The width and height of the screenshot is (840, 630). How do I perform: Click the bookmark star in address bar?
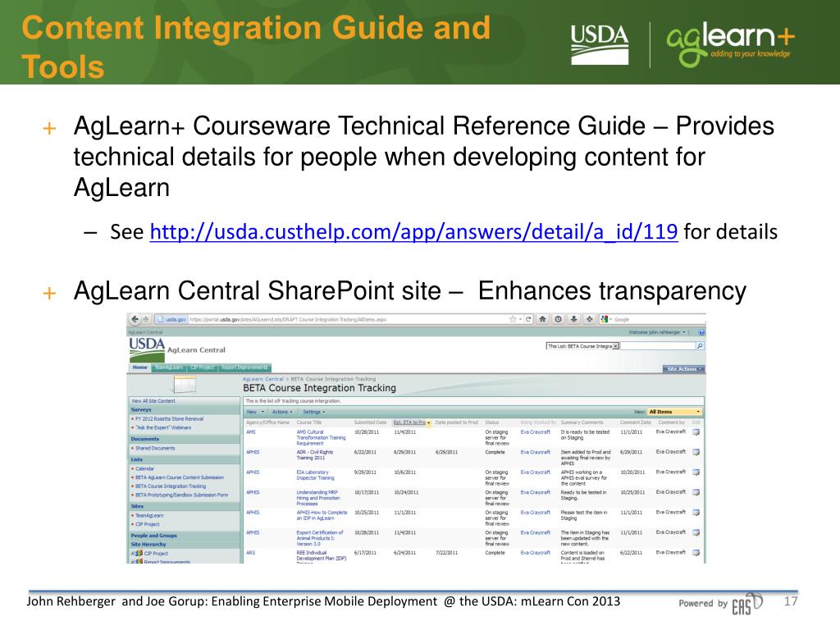click(x=513, y=319)
